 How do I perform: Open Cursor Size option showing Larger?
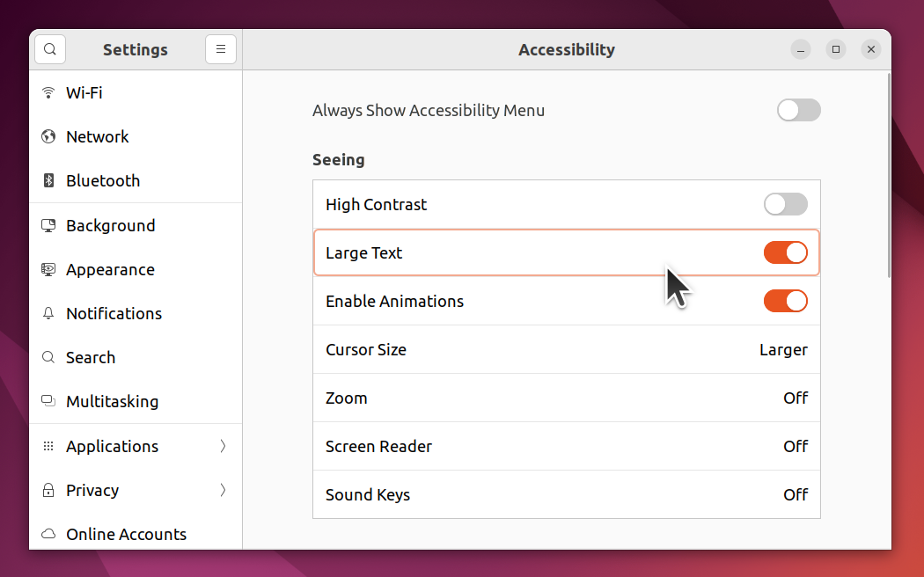point(567,349)
